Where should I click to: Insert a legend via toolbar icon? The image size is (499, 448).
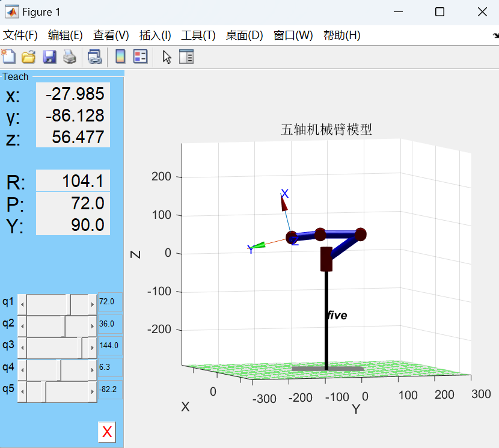tap(140, 57)
